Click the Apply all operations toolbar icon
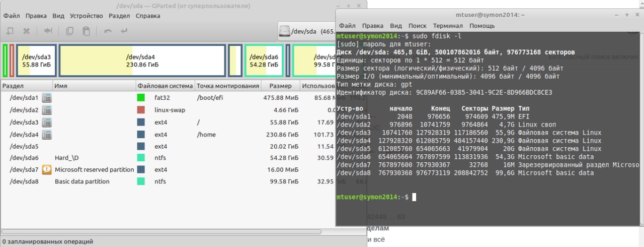 pos(124,31)
